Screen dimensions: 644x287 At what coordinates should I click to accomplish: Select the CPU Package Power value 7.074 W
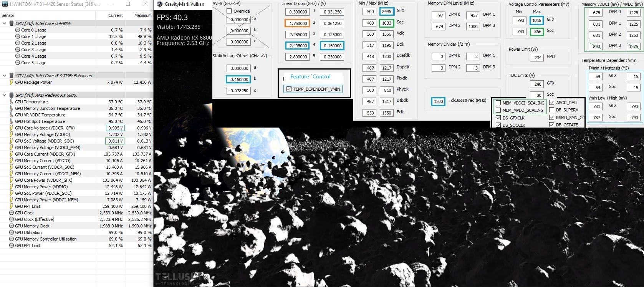[115, 82]
